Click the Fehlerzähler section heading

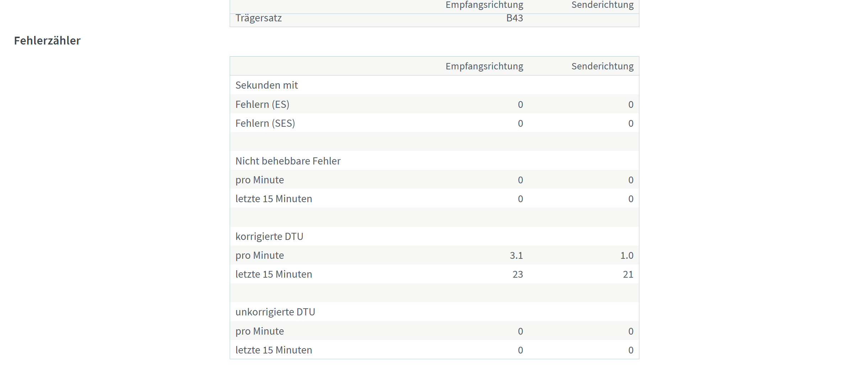click(47, 41)
